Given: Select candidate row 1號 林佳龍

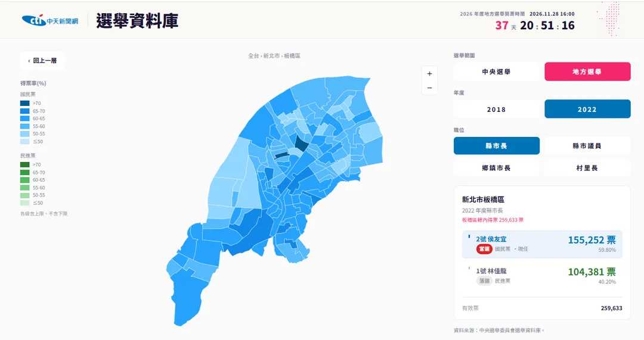Looking at the screenshot, I should coord(541,276).
